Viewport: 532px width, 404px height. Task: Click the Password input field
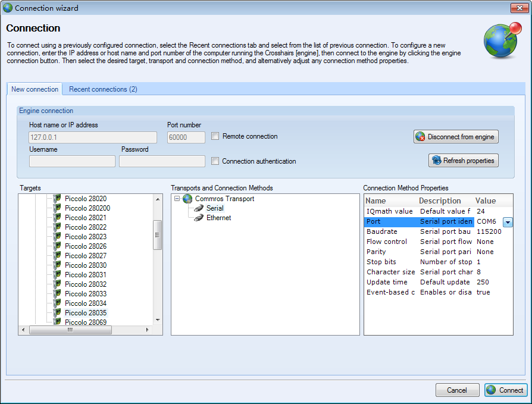coord(162,161)
